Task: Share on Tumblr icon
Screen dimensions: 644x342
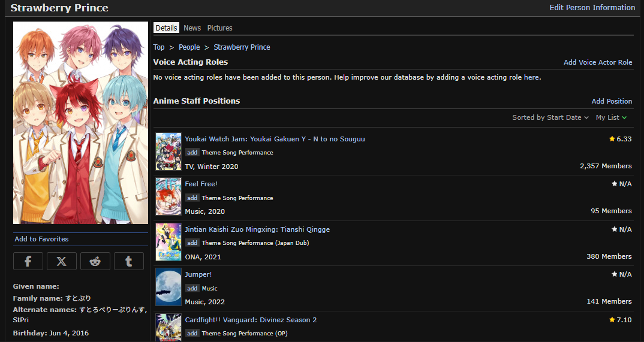Action: 128,261
